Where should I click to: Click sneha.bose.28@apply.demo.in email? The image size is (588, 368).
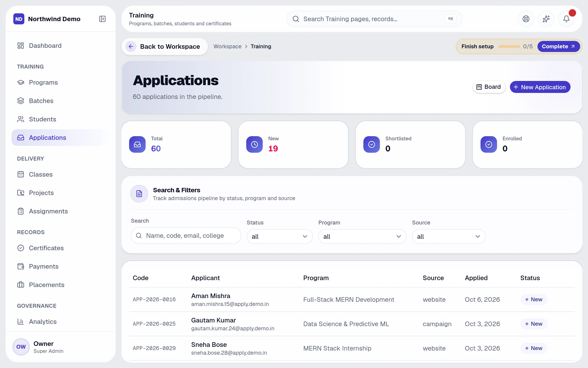coord(229,353)
